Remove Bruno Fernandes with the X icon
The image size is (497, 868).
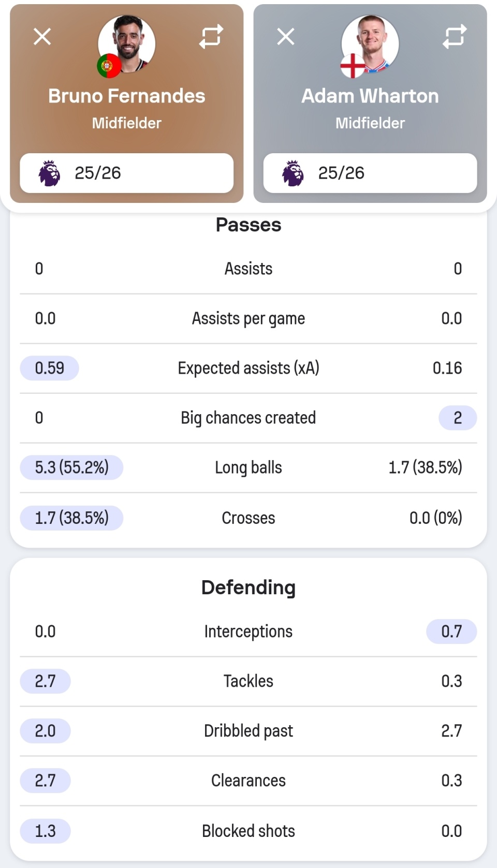(x=42, y=37)
